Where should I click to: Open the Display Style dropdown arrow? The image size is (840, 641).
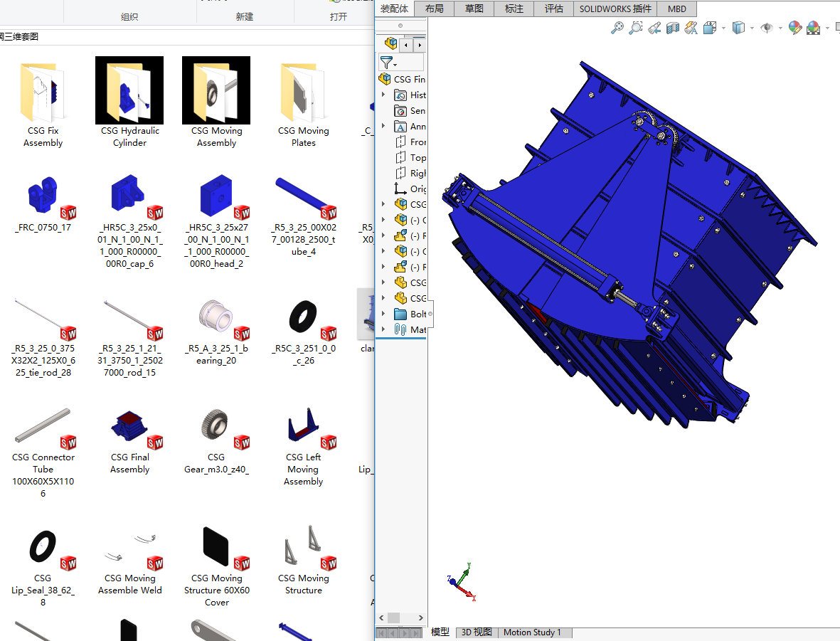(x=752, y=28)
